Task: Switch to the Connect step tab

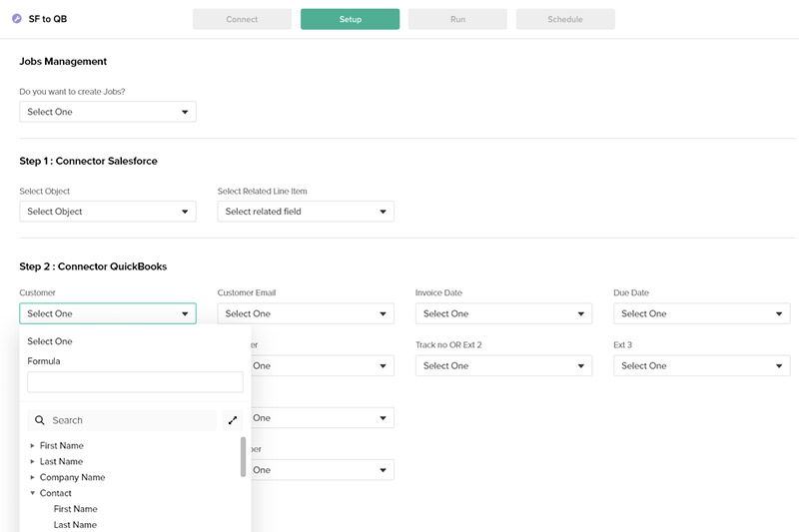Action: (x=242, y=19)
